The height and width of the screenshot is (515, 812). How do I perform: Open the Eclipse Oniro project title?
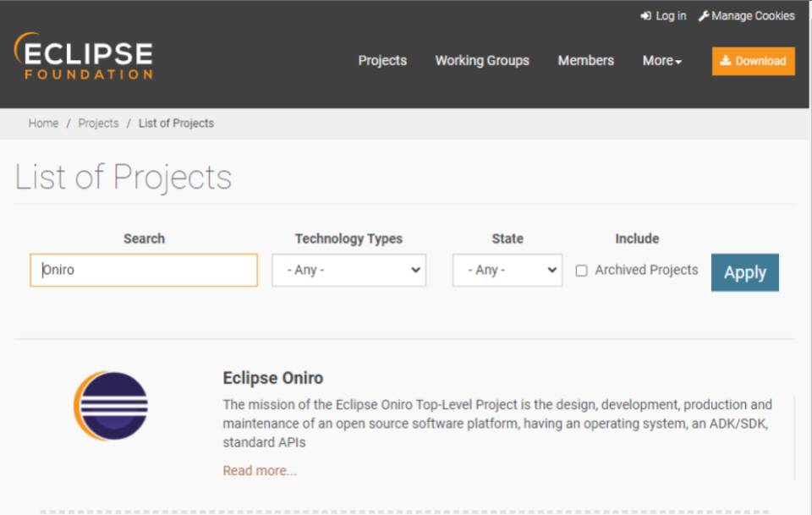273,378
